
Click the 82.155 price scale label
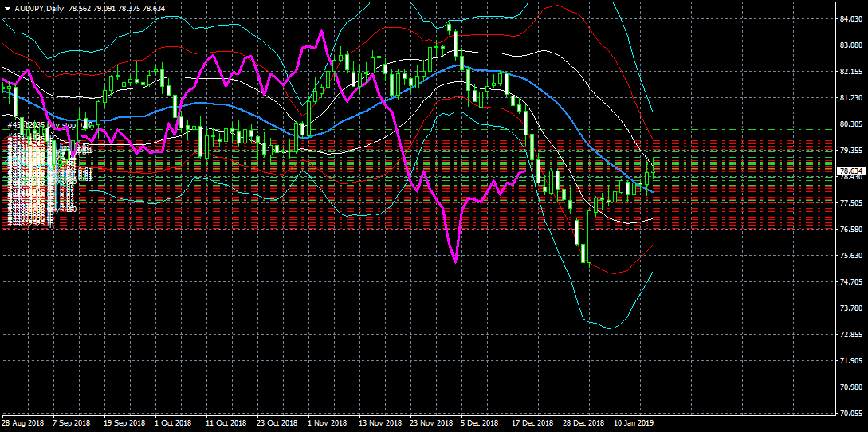coord(851,72)
